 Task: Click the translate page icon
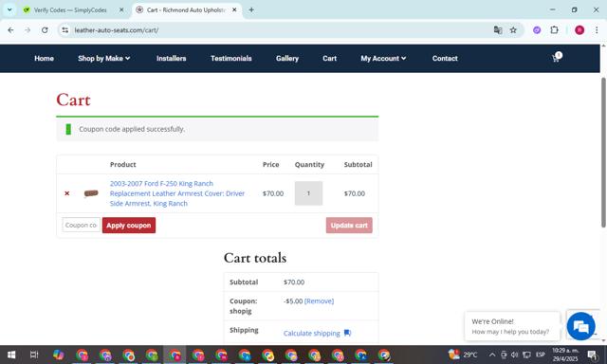coord(498,29)
